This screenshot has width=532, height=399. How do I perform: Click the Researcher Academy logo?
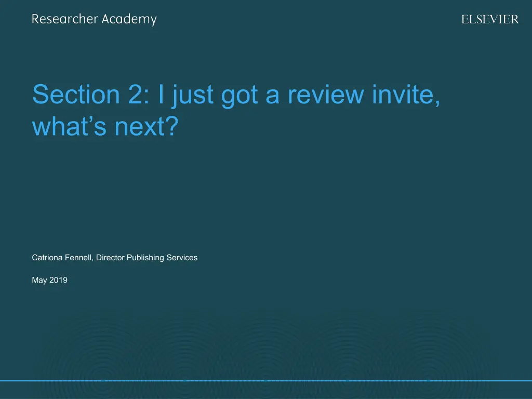pyautogui.click(x=94, y=20)
